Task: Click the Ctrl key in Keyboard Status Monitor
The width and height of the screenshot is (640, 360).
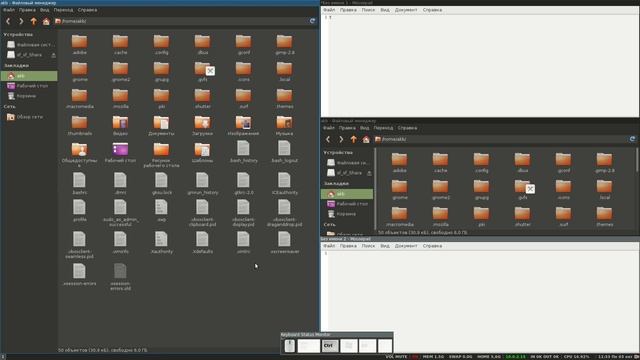Action: [x=330, y=346]
